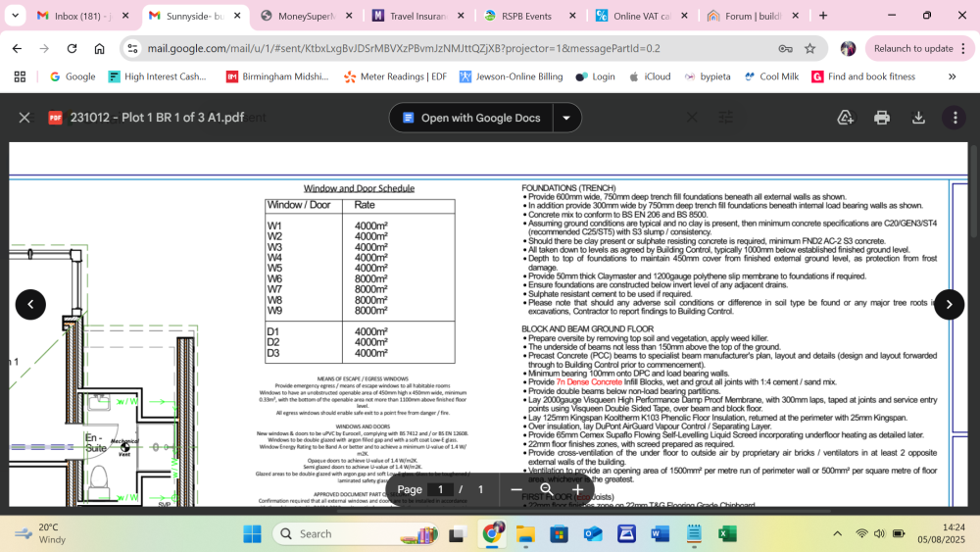Bookmark this page with star
The image size is (980, 552).
pyautogui.click(x=810, y=48)
